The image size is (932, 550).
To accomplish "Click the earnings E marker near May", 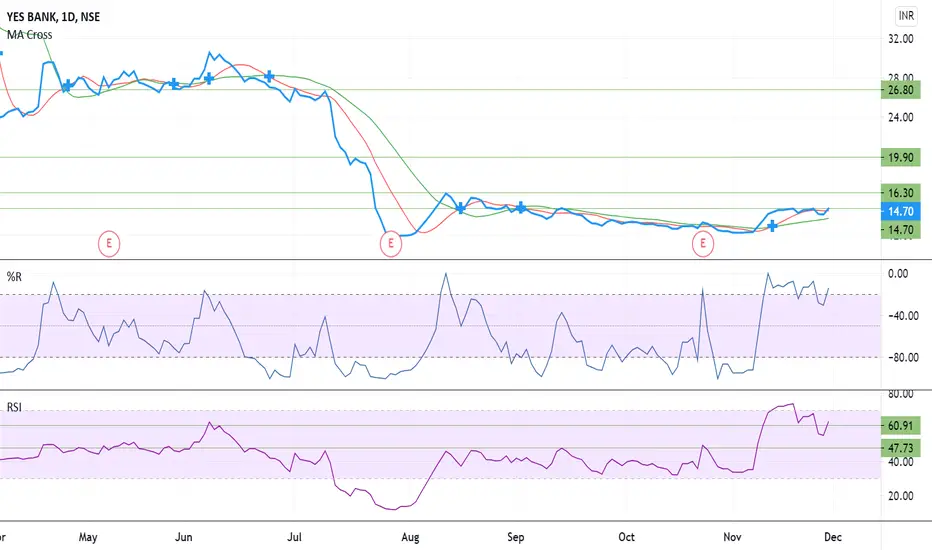I will tap(109, 243).
